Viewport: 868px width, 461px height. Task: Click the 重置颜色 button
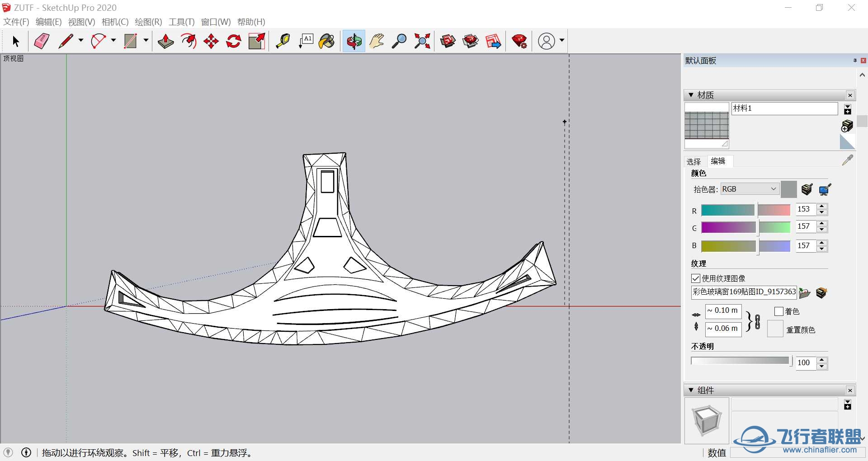click(775, 329)
